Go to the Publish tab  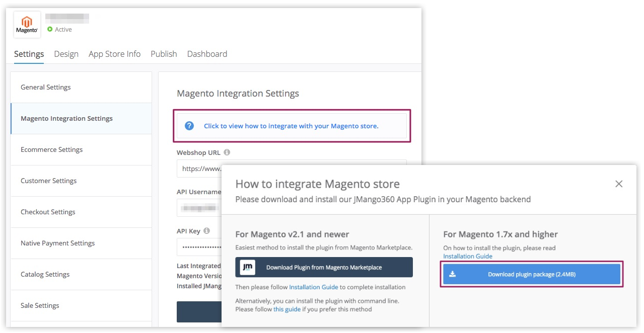[x=164, y=54]
